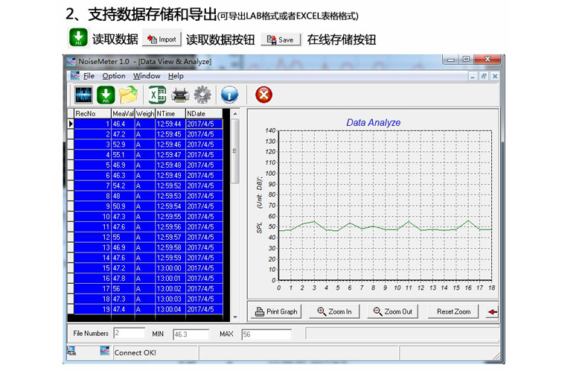Open the Window menu
The image size is (588, 371).
pyautogui.click(x=147, y=76)
